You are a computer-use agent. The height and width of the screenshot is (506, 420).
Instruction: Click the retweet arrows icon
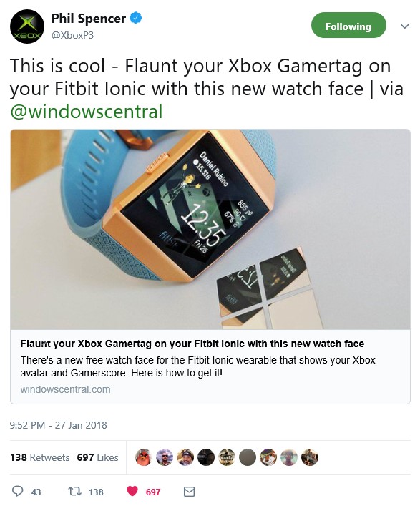coord(74,492)
